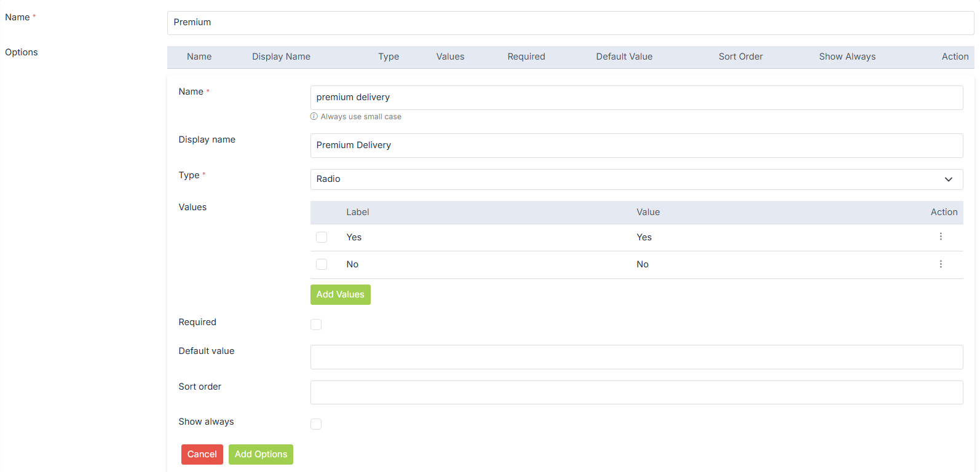
Task: Enable the Required checkbox
Action: [316, 324]
